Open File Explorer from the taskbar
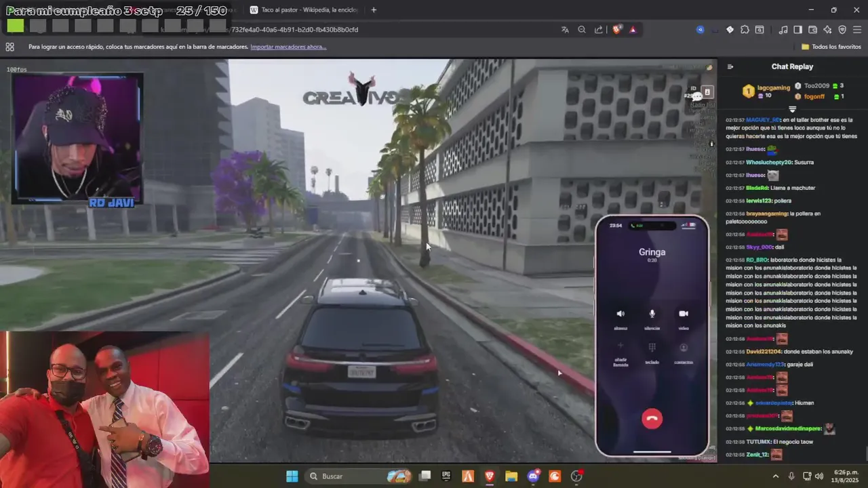Image resolution: width=868 pixels, height=488 pixels. (511, 476)
